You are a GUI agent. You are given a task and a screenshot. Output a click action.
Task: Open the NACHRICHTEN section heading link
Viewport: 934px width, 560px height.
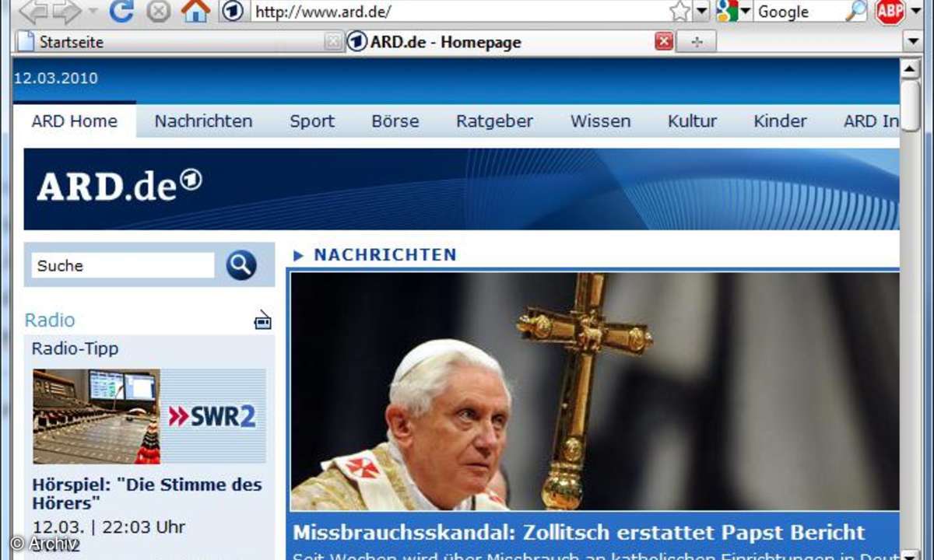coord(384,254)
